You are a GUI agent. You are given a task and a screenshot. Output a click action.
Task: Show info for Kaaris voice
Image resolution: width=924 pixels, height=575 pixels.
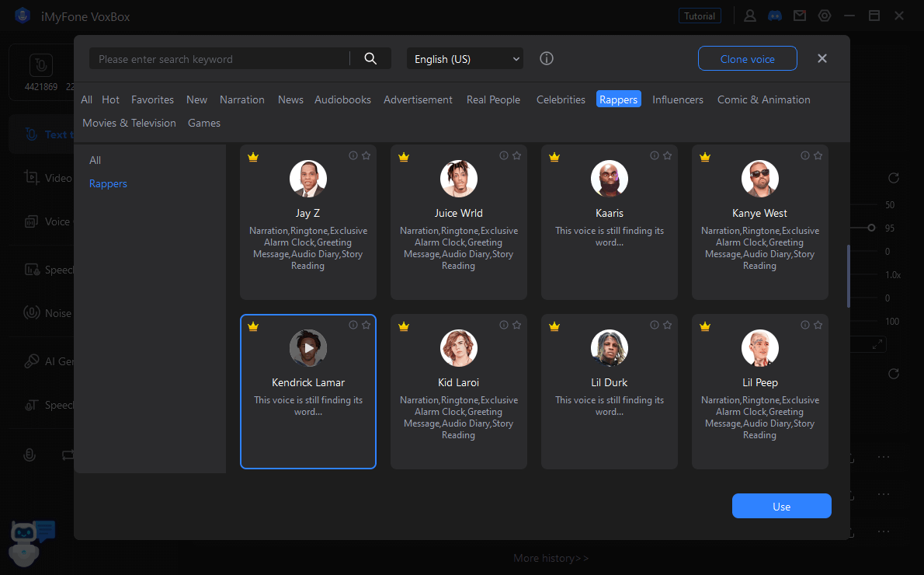tap(654, 155)
